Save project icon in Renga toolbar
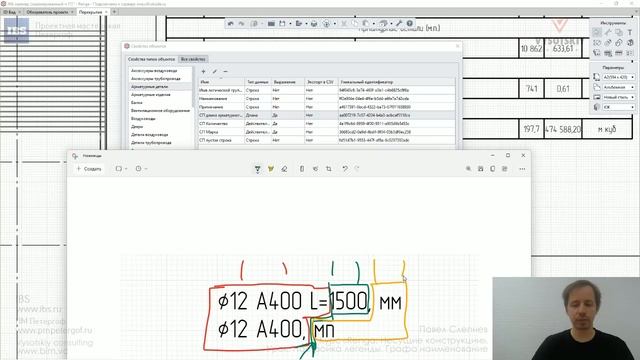 coord(282,24)
